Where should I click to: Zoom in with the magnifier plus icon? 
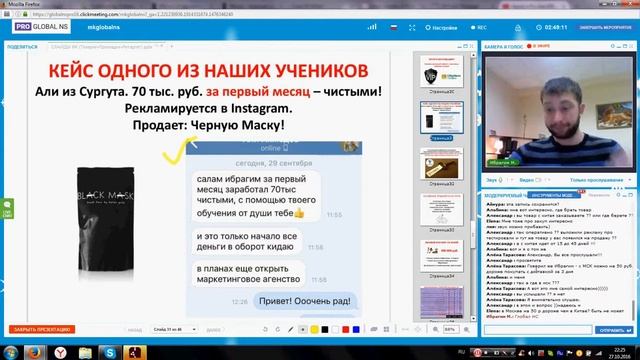point(467,329)
